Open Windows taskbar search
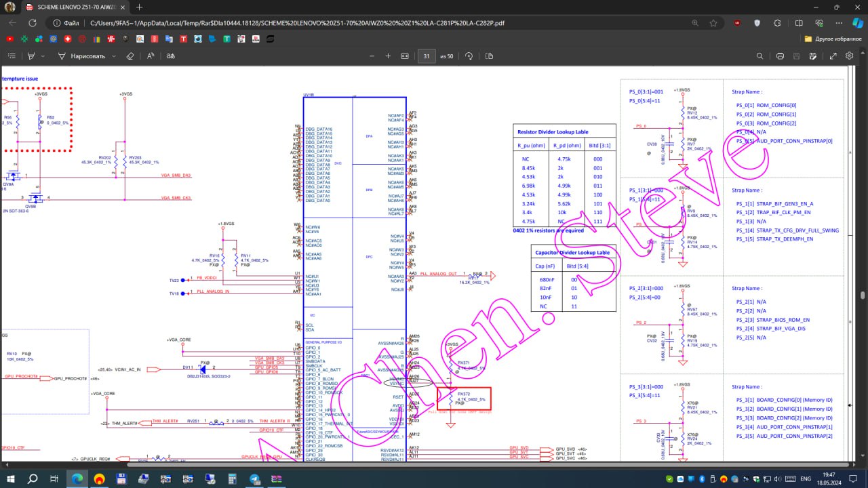The width and height of the screenshot is (868, 488). pyautogui.click(x=33, y=479)
